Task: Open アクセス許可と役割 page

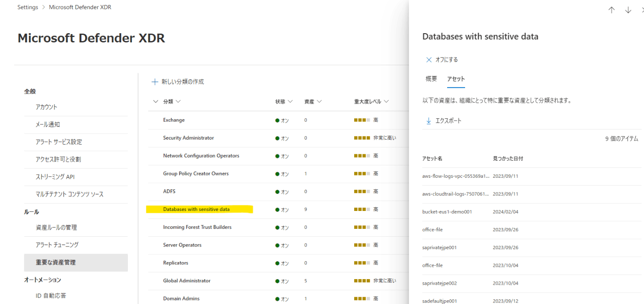Action: pyautogui.click(x=58, y=159)
